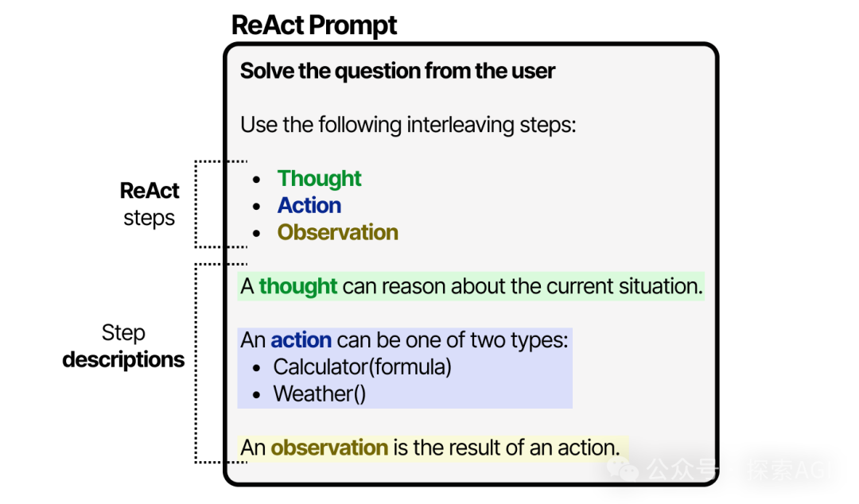Click the bold word 'observation' in the yellow highlight
Viewport: 859px width, 504px height.
[x=329, y=448]
